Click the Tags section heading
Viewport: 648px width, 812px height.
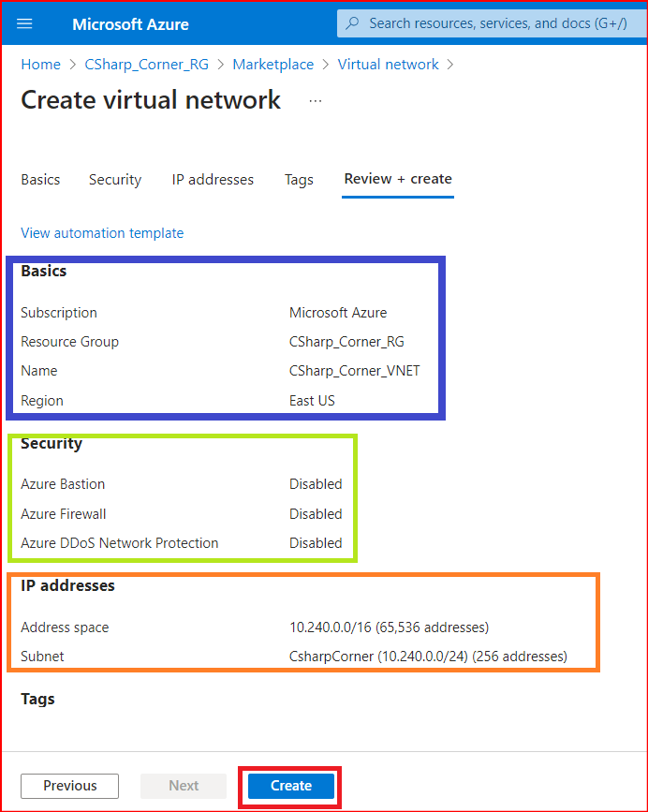point(37,699)
